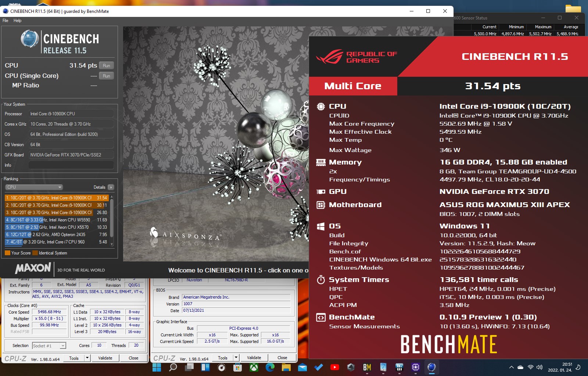The image size is (588, 376).
Task: Click the Info input field
Action: (71, 165)
